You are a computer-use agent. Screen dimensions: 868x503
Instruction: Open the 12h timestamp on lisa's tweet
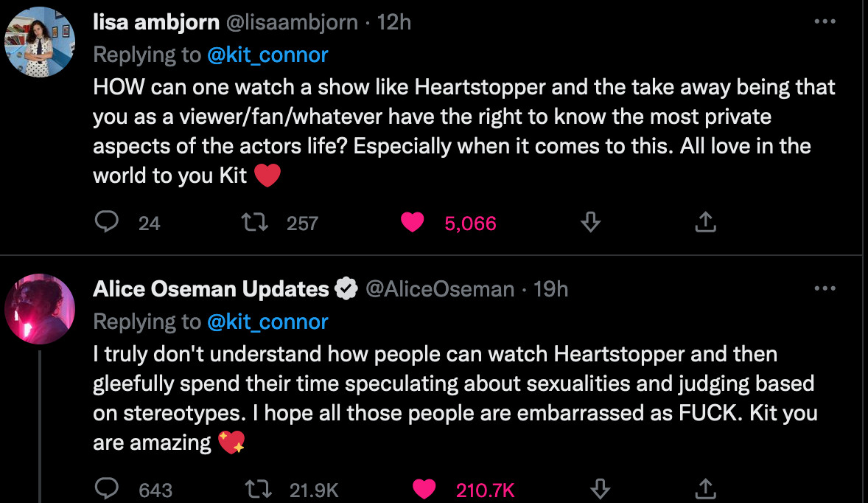point(393,22)
